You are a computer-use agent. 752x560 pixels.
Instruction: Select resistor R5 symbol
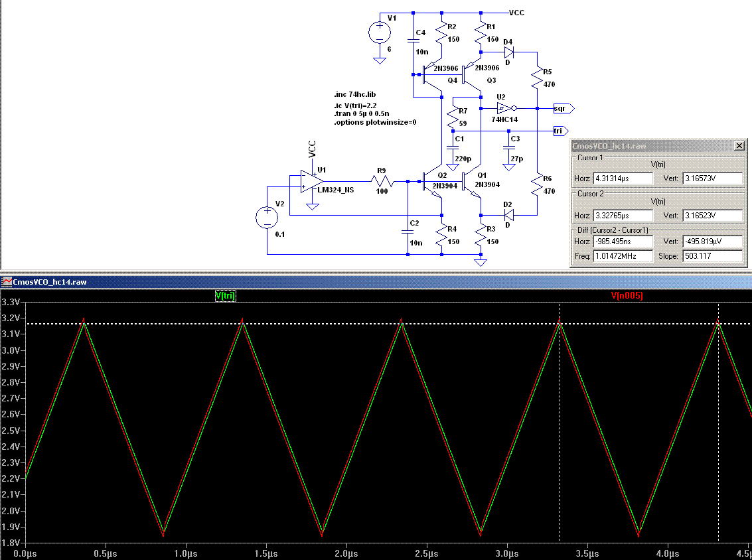pyautogui.click(x=537, y=78)
